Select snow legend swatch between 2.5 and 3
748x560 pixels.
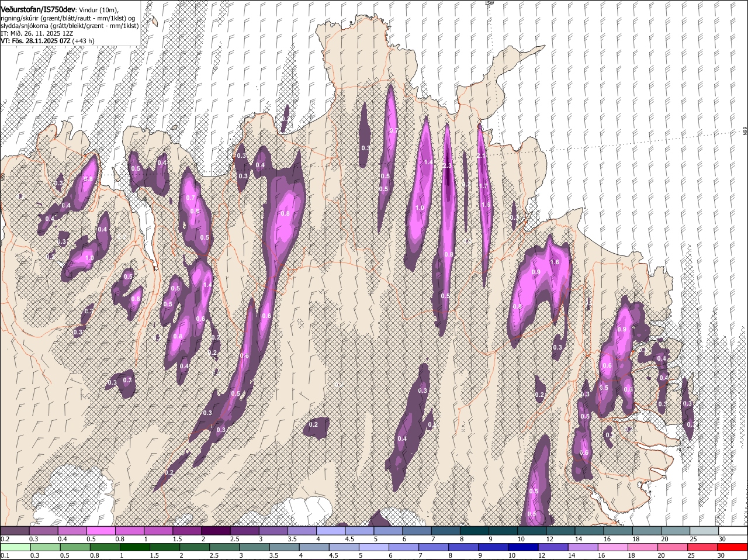pos(244,531)
